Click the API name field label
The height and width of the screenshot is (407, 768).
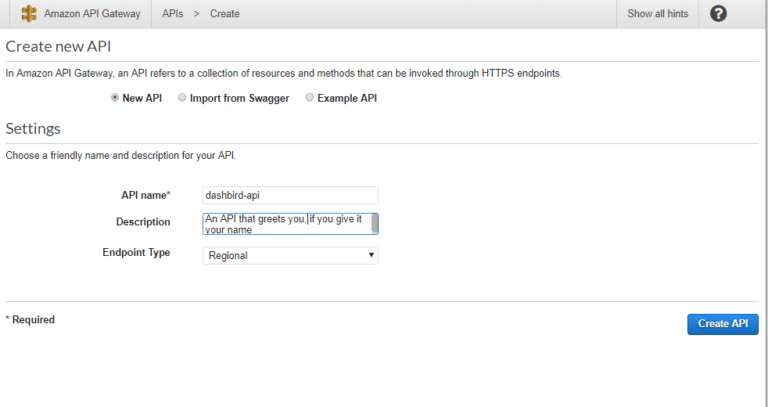tap(145, 195)
